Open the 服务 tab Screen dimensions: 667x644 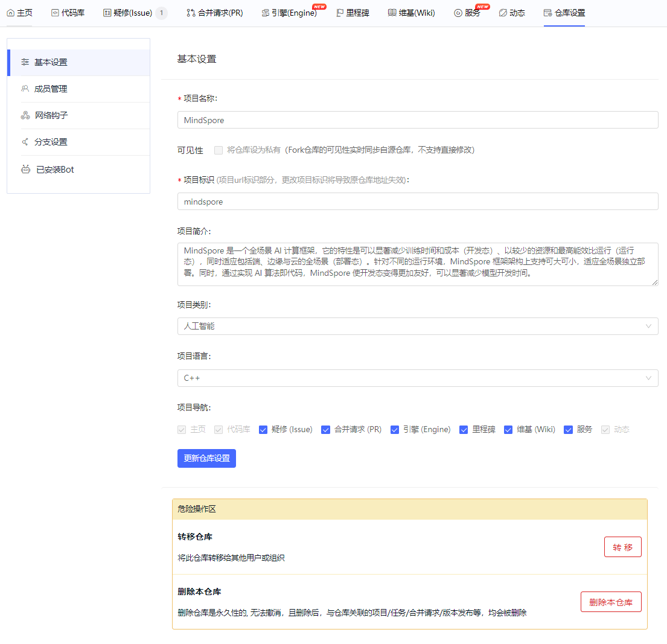467,13
